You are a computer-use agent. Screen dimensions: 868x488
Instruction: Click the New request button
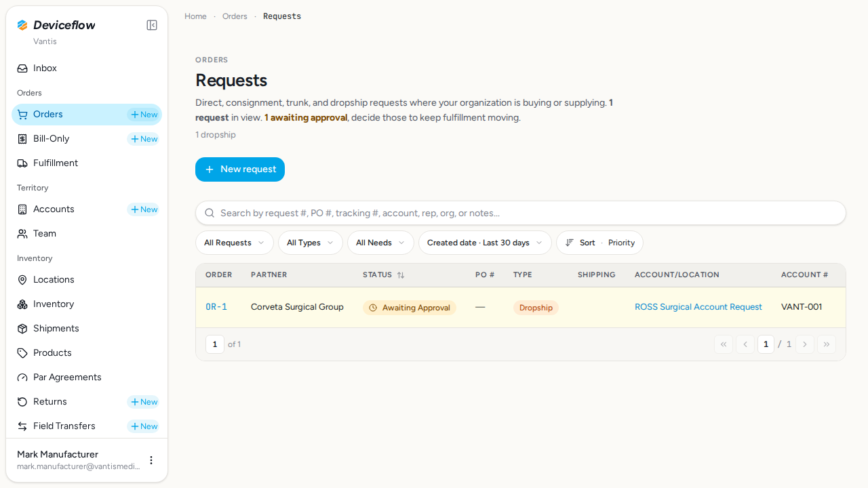pos(240,169)
